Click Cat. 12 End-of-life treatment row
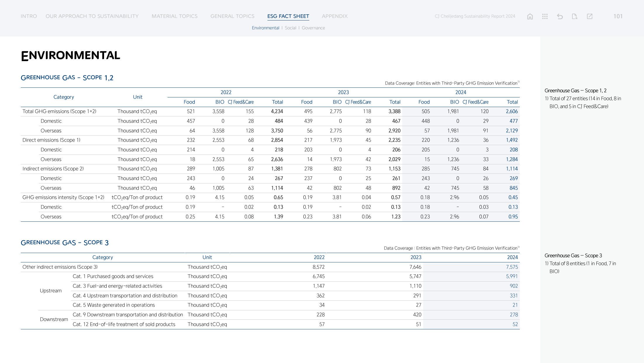644x363 pixels. pos(124,324)
